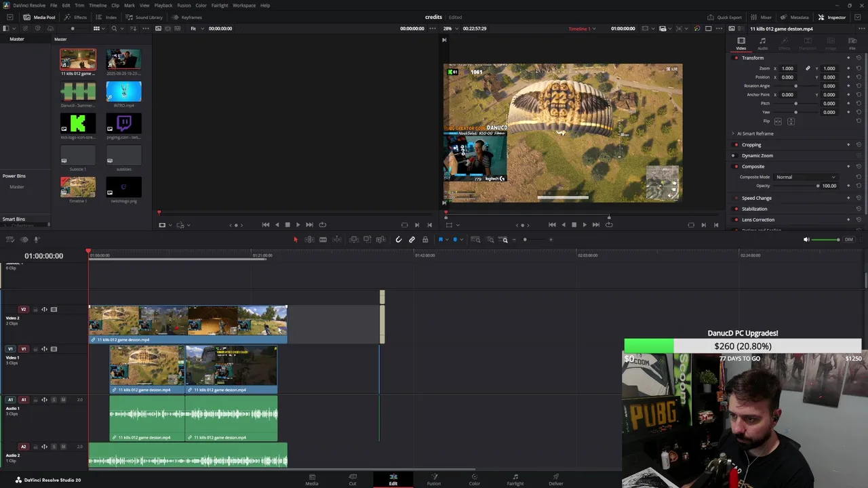This screenshot has width=868, height=488.
Task: Reset the Transform section
Action: coord(859,58)
